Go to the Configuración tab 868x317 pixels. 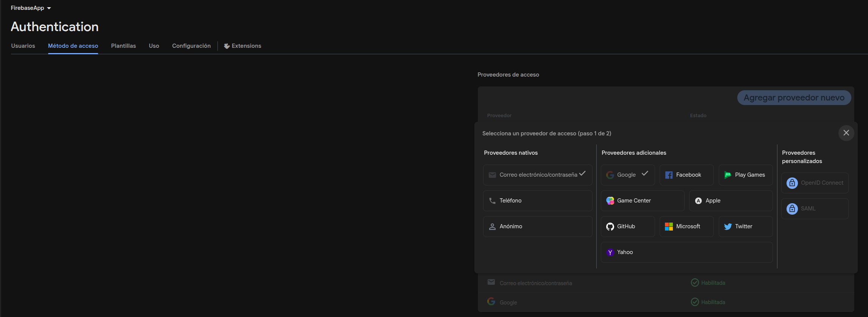click(191, 46)
